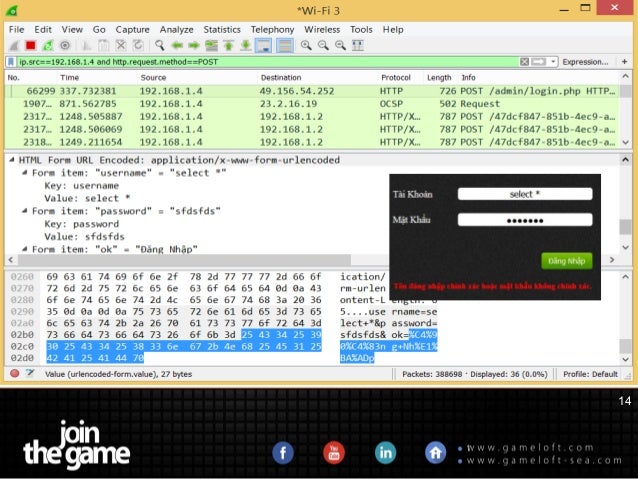
Task: Click the YouTube icon in footer
Action: pos(334,453)
